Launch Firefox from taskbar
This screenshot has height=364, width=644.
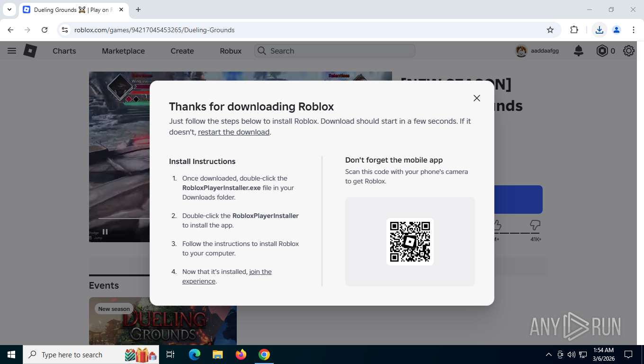(241, 355)
